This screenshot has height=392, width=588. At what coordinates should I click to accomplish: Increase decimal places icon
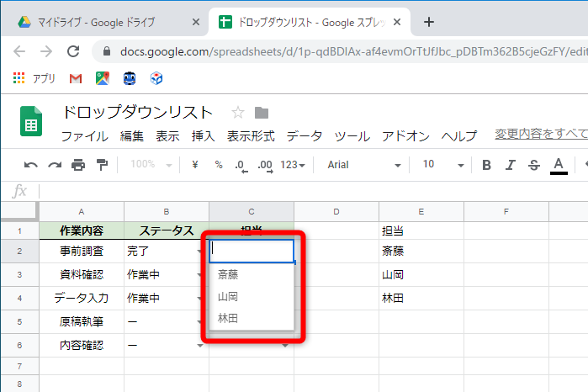pyautogui.click(x=265, y=166)
